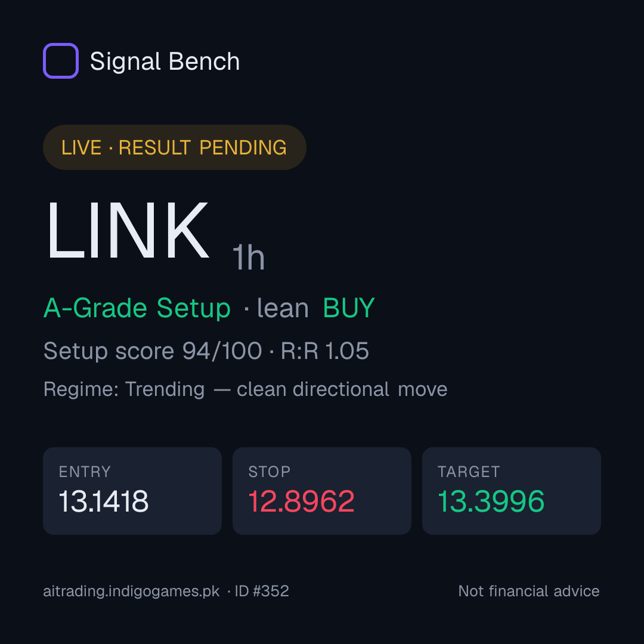644x644 pixels.
Task: Click the word lean before BUY
Action: tap(283, 308)
